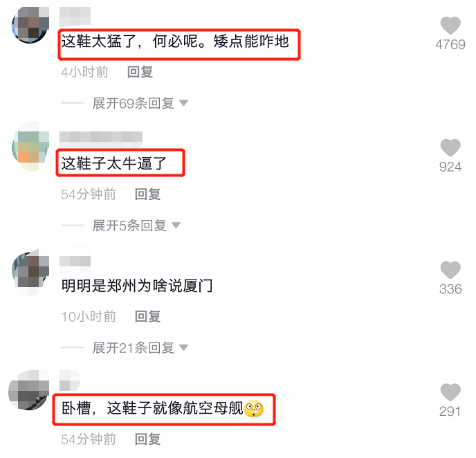Reply to the 卧槽 航空母舰 comment
476x458 pixels.
148,439
